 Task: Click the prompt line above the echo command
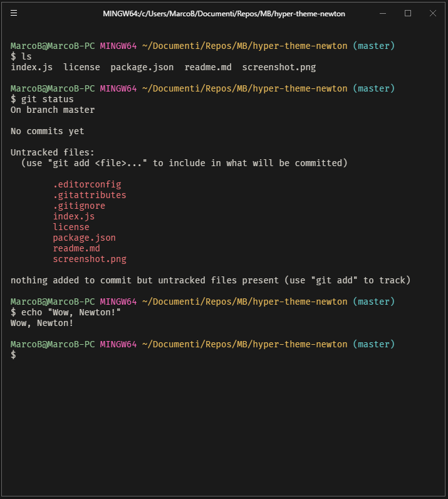[x=202, y=302]
